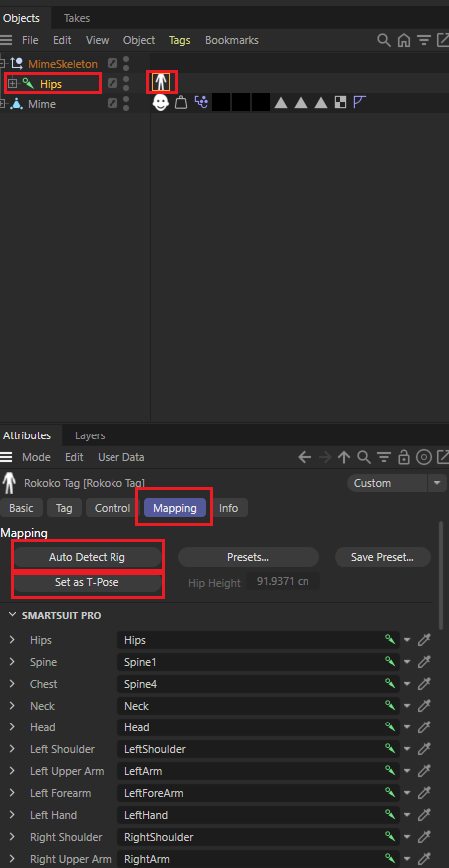Toggle the layer checkbox for the Hips object

[112, 83]
